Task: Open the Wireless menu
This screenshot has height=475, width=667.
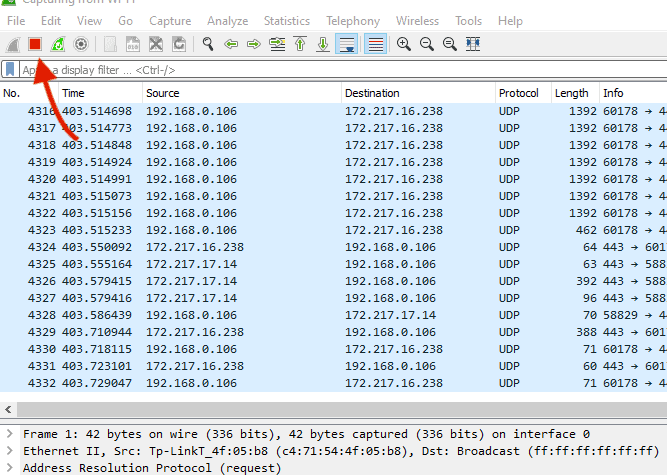Action: [417, 21]
